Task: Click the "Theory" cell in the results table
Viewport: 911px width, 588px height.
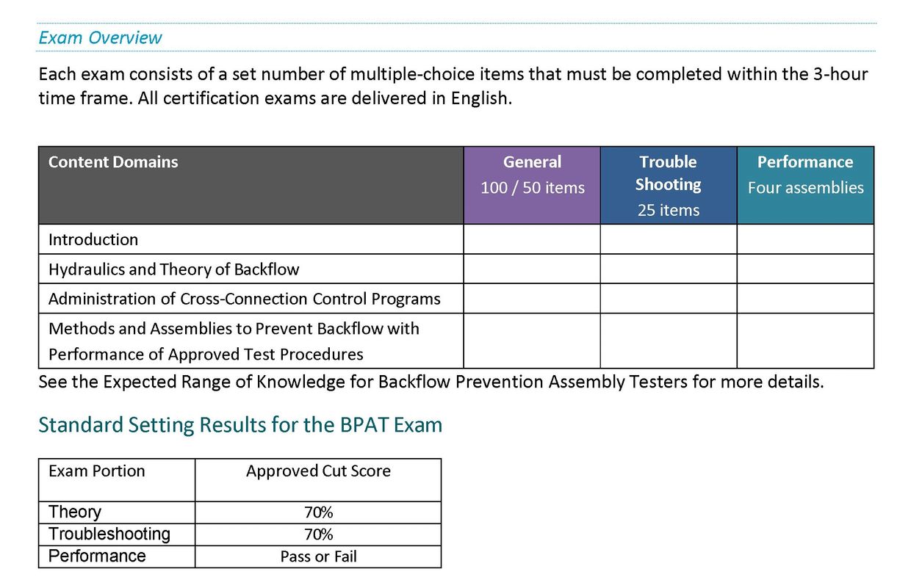Action: (75, 512)
